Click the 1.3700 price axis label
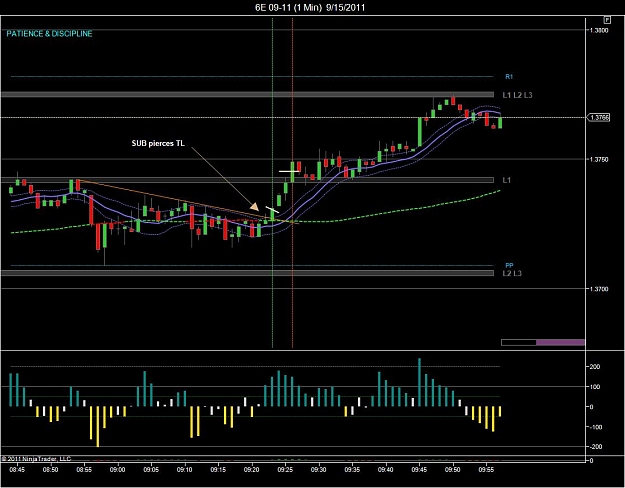The height and width of the screenshot is (488, 625). [x=599, y=289]
